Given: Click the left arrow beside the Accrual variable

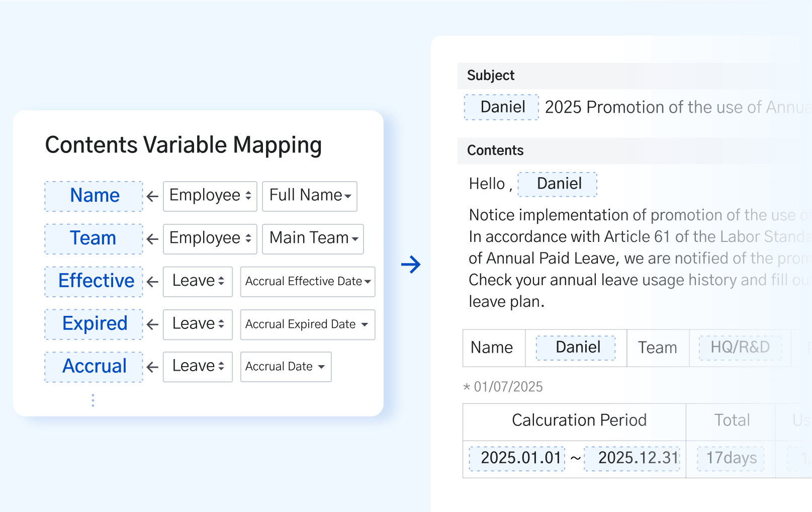Looking at the screenshot, I should click(152, 368).
